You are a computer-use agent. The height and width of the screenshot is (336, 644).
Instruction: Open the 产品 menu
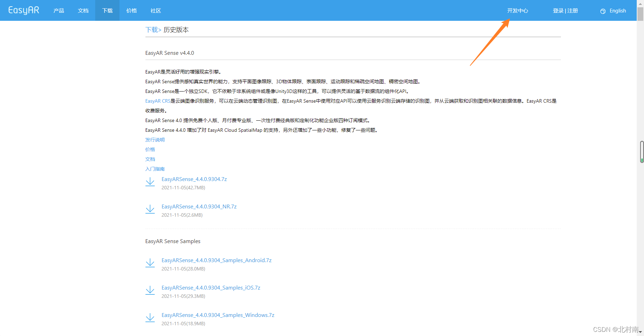tap(59, 10)
